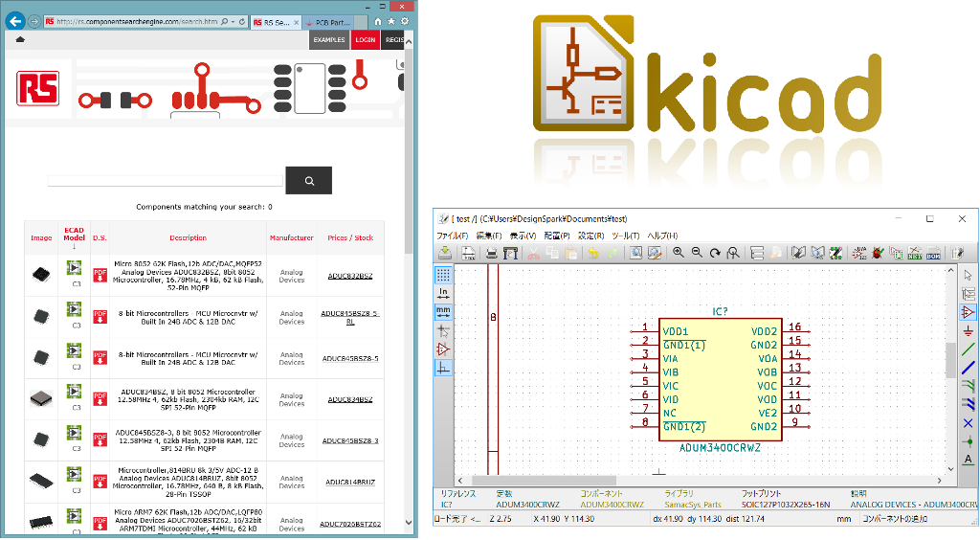Select the Place Power Port tool
This screenshot has height=540, width=980.
pyautogui.click(x=968, y=330)
